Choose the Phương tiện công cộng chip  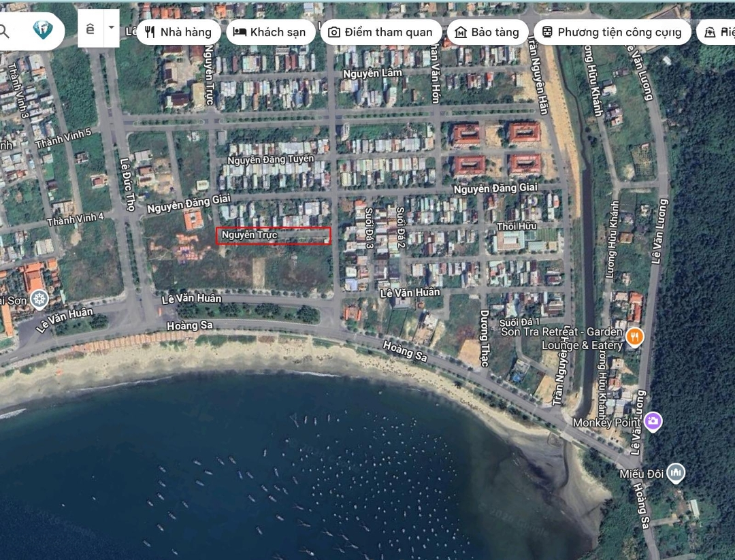[612, 32]
